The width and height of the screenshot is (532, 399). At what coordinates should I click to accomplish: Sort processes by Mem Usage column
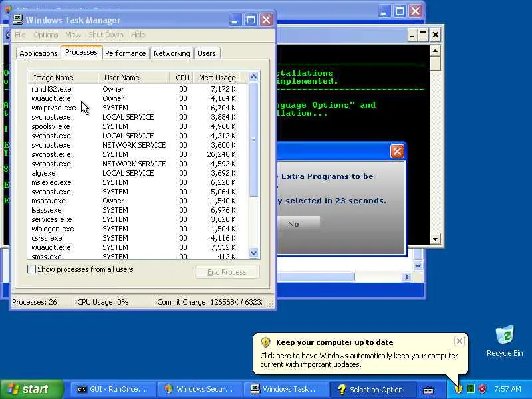coord(217,78)
